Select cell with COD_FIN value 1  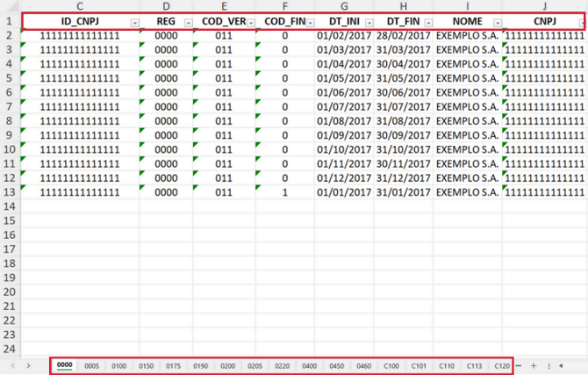[284, 191]
